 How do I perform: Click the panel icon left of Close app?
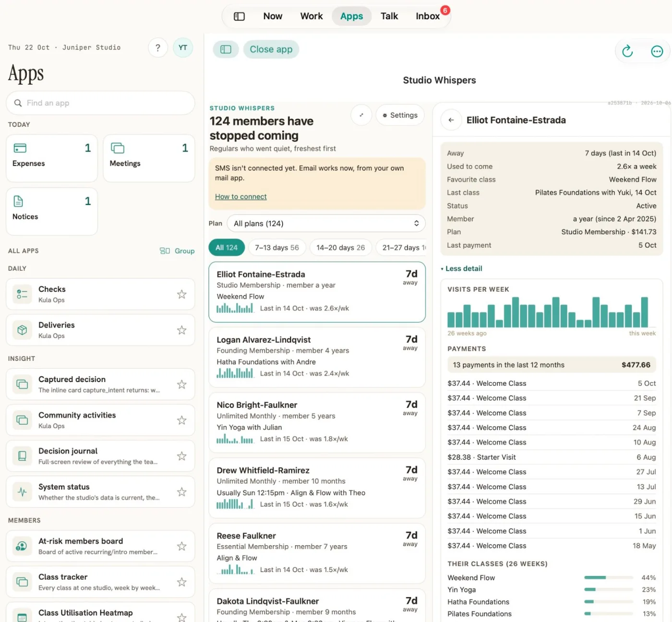pyautogui.click(x=226, y=49)
